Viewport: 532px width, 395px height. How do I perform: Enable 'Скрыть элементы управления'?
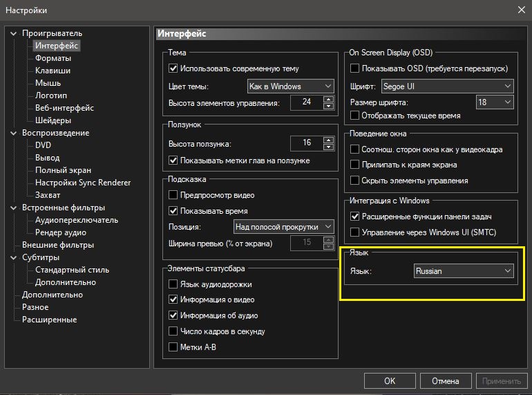(x=354, y=181)
